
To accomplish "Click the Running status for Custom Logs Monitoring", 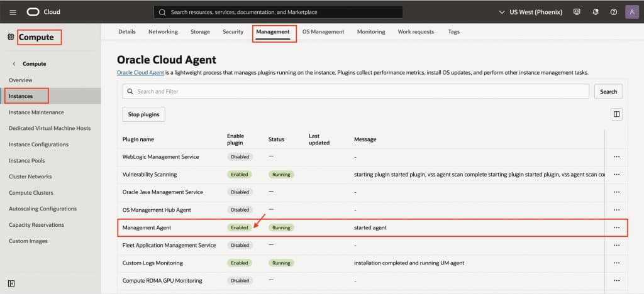I will click(x=281, y=263).
